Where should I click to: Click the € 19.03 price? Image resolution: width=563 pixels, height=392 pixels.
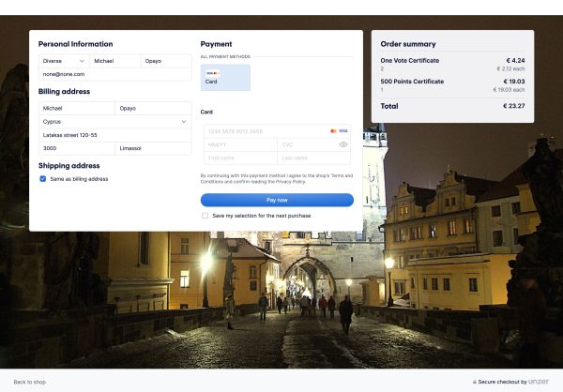coord(514,82)
